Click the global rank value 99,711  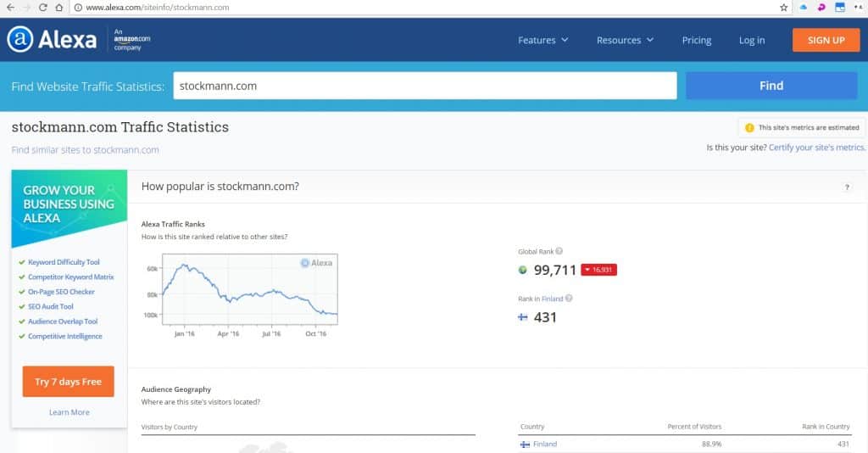pos(554,270)
